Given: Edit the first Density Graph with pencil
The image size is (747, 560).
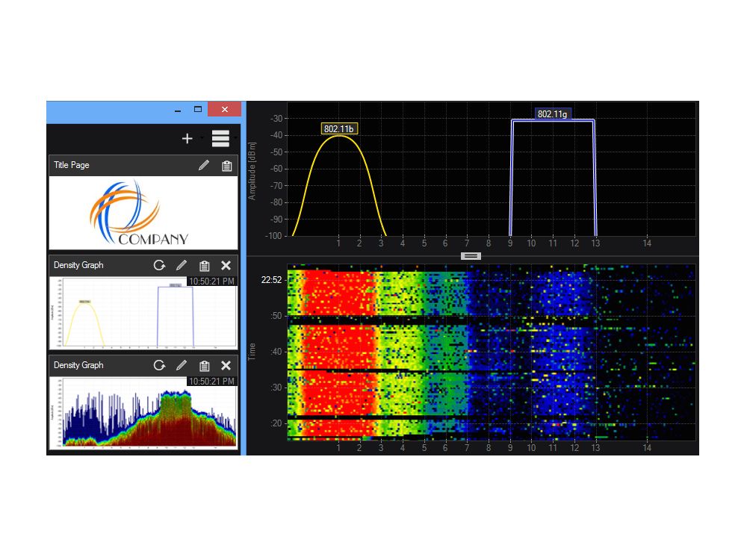Looking at the screenshot, I should [182, 265].
